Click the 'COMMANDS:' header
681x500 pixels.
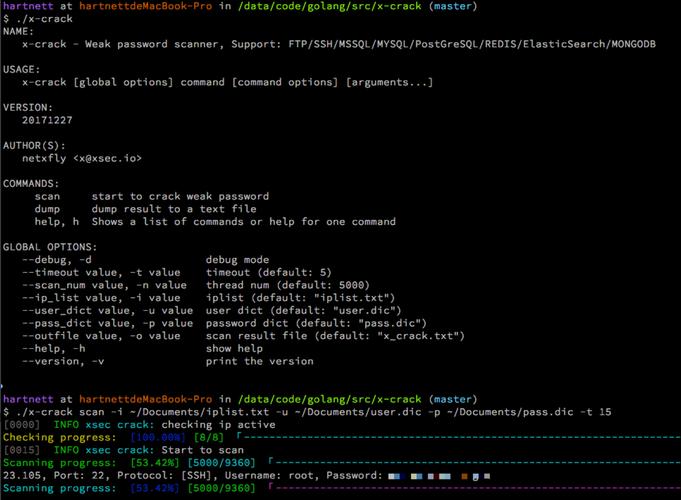31,184
